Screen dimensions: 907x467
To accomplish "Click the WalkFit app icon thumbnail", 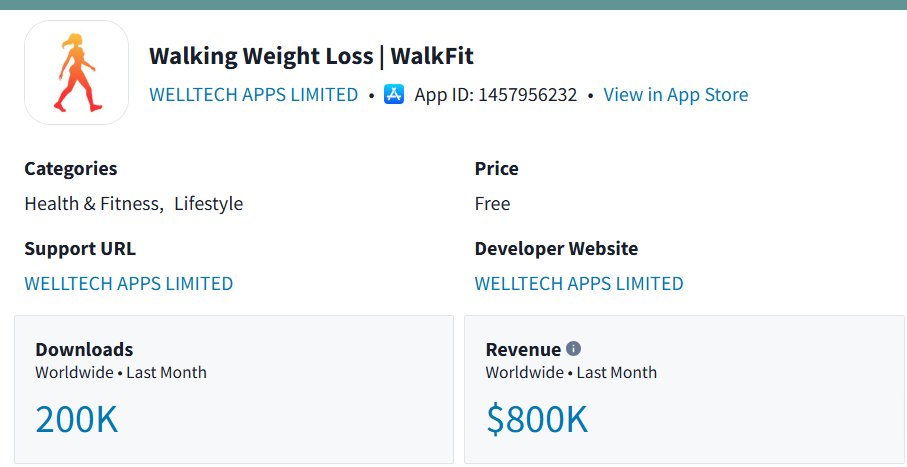I will pos(76,72).
